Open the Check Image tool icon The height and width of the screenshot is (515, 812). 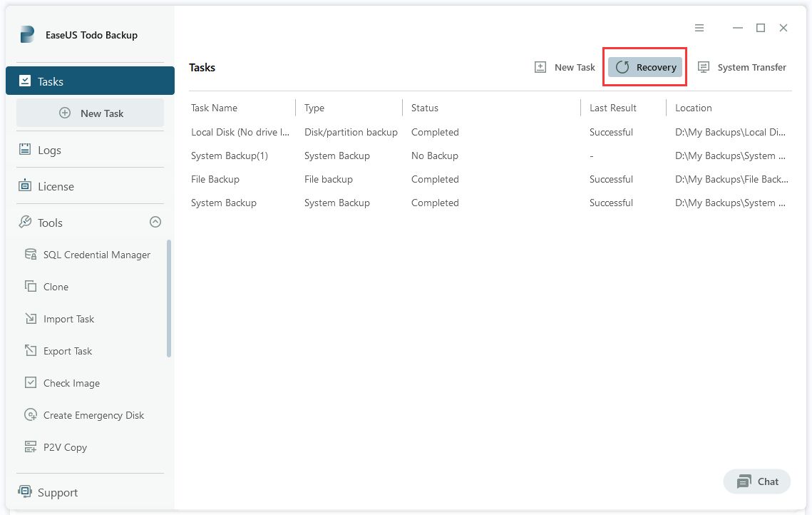31,383
